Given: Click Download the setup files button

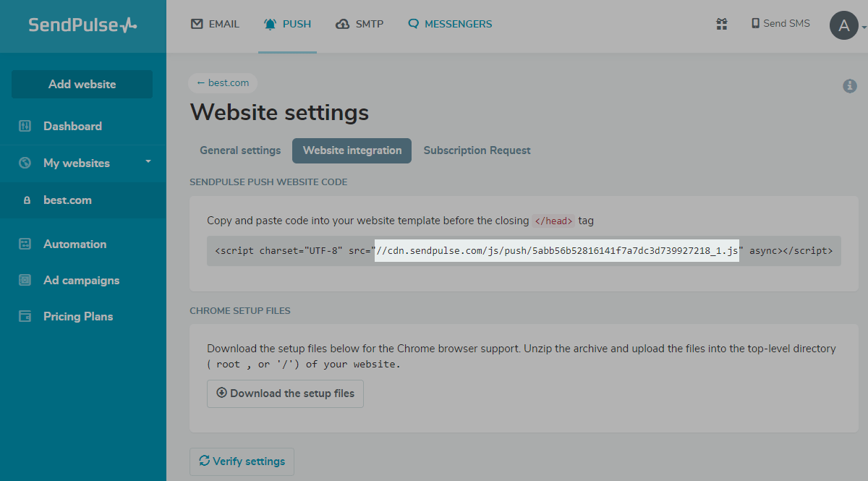Looking at the screenshot, I should (x=285, y=393).
